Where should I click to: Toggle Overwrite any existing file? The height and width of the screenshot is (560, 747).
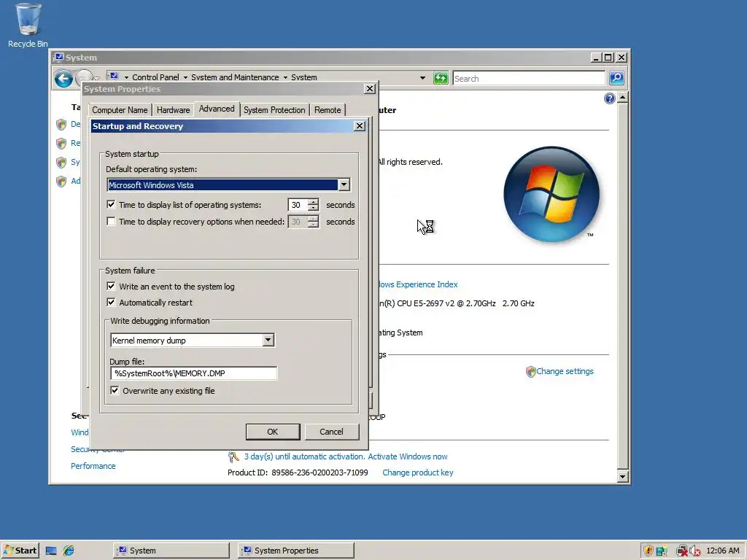115,391
